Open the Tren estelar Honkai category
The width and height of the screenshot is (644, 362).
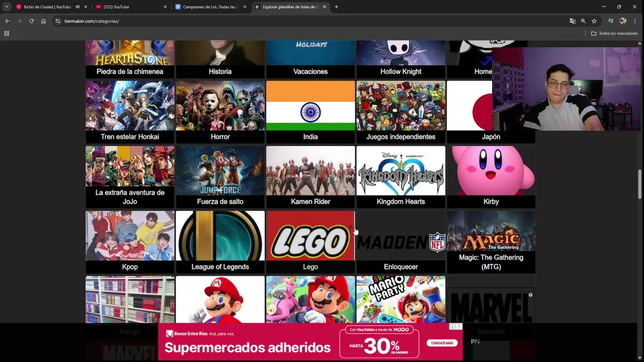click(130, 112)
